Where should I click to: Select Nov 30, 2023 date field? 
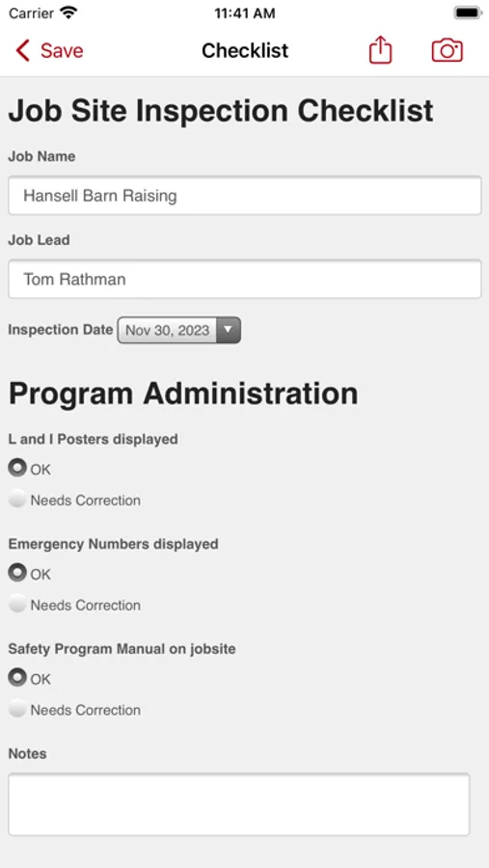(x=178, y=331)
